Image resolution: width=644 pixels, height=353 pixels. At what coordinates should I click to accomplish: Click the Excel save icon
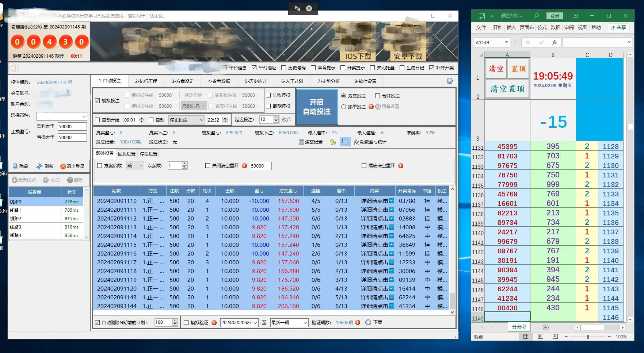click(482, 16)
